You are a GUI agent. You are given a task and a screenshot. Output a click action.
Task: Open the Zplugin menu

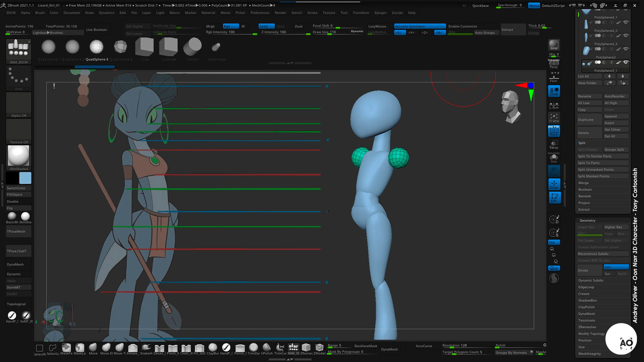[380, 13]
